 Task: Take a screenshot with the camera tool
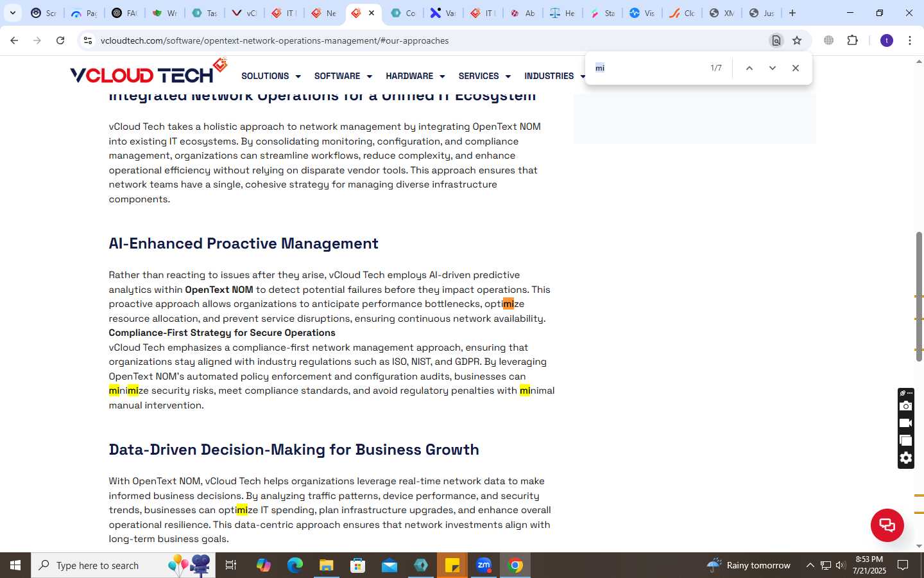[905, 406]
